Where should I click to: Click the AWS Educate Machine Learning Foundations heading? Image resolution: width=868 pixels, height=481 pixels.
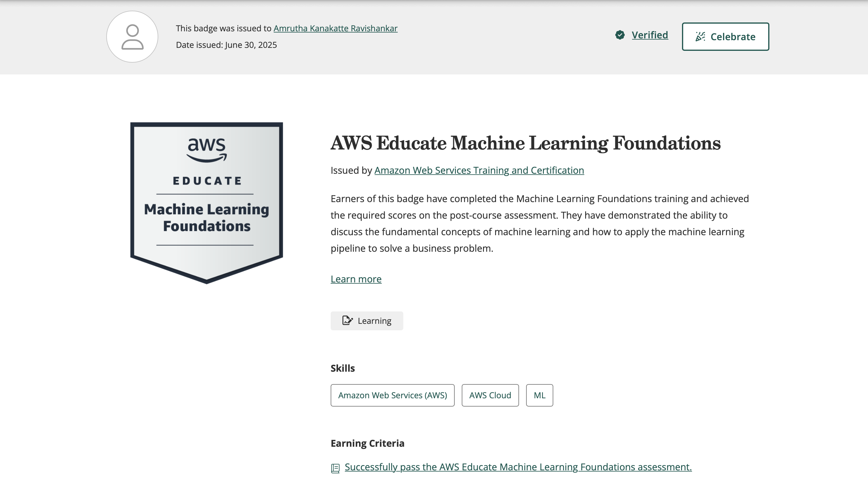[x=526, y=143]
